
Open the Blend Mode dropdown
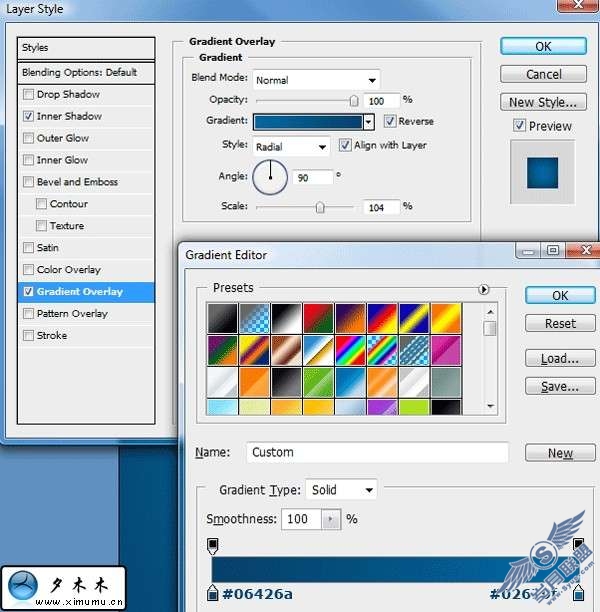[316, 80]
